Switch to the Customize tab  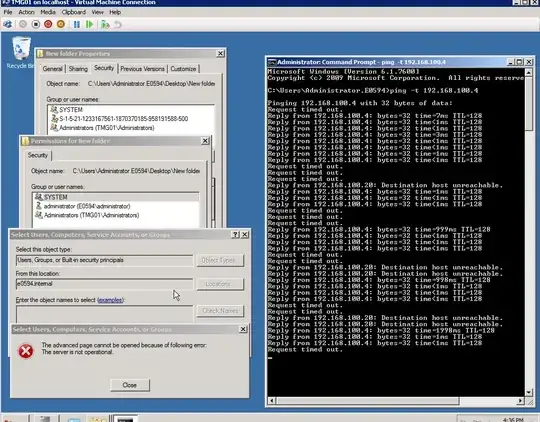point(183,69)
